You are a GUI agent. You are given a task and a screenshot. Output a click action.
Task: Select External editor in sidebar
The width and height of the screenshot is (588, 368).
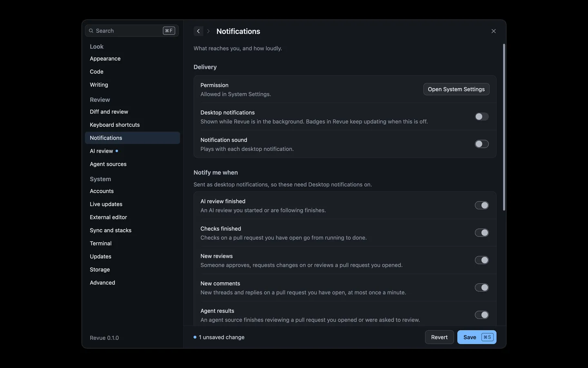132,217
